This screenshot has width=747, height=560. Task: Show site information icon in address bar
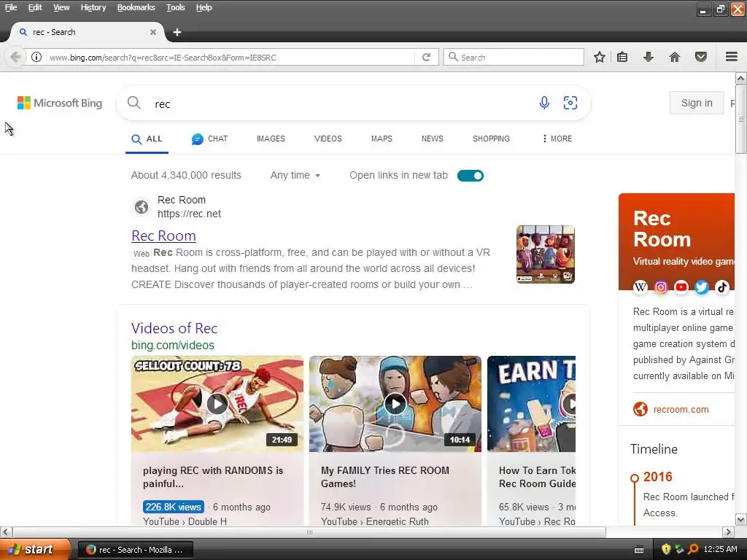36,57
